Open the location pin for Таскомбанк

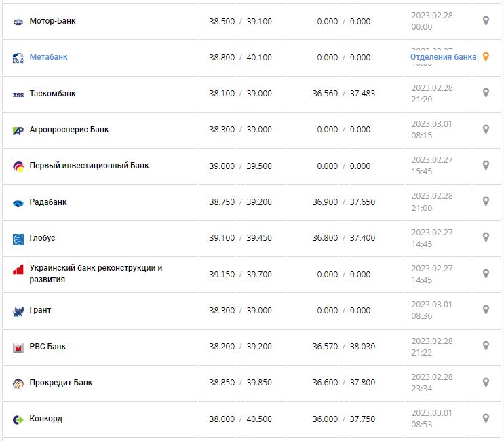[x=486, y=93]
